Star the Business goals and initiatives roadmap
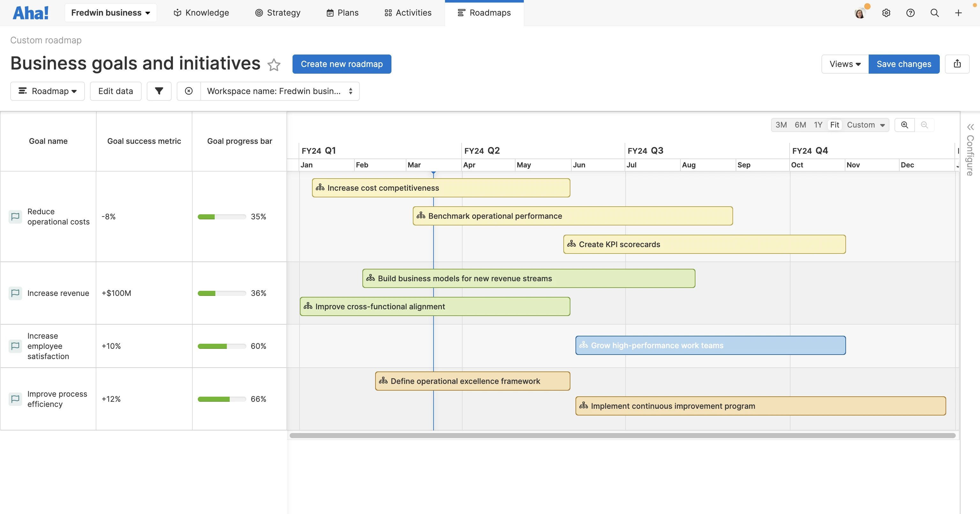 click(x=274, y=65)
